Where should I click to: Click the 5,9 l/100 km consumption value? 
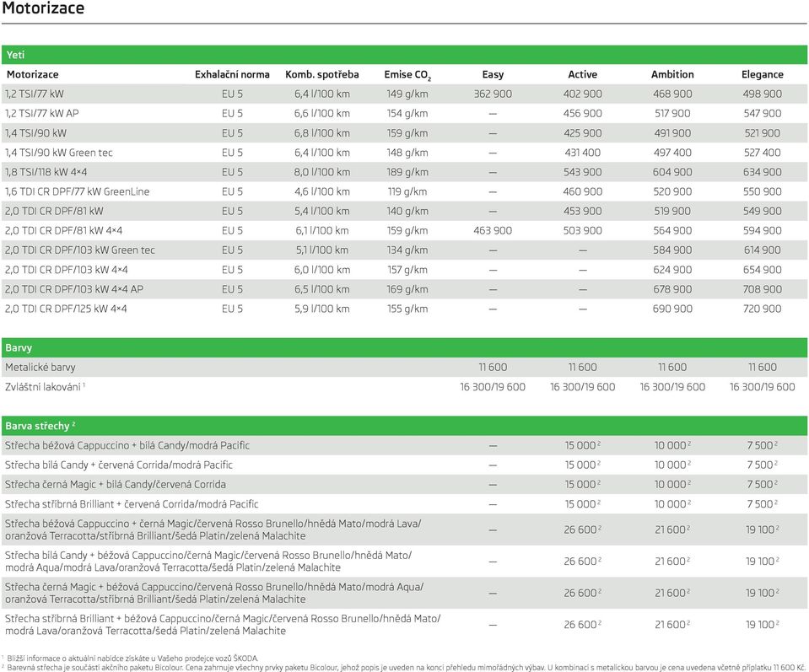(x=322, y=309)
